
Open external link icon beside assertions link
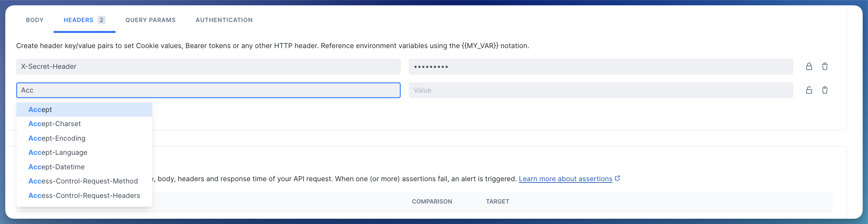[617, 178]
